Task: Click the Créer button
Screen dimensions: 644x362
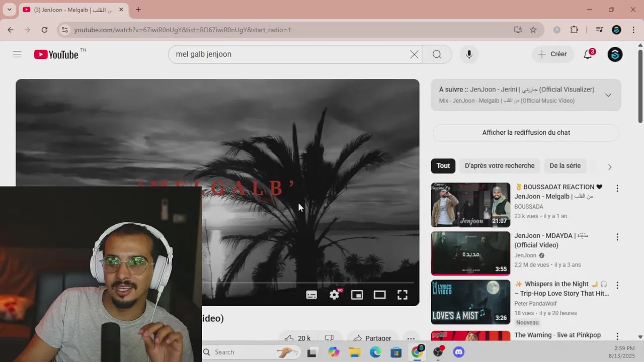Action: click(552, 54)
